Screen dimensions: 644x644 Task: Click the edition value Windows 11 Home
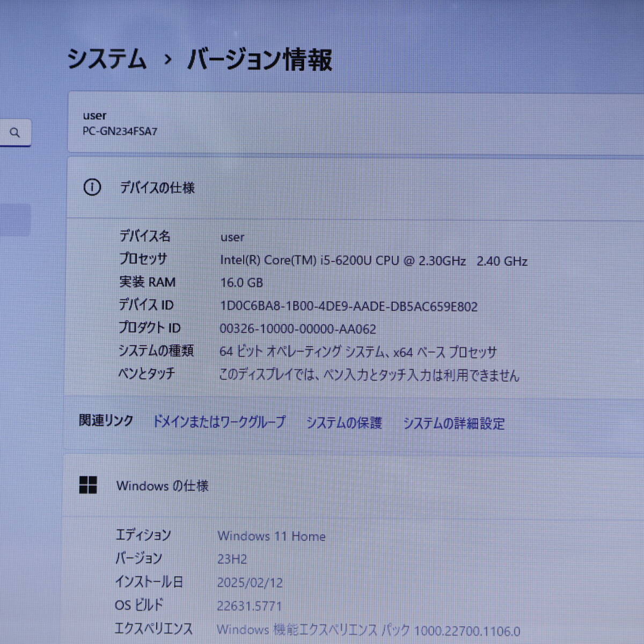(272, 536)
